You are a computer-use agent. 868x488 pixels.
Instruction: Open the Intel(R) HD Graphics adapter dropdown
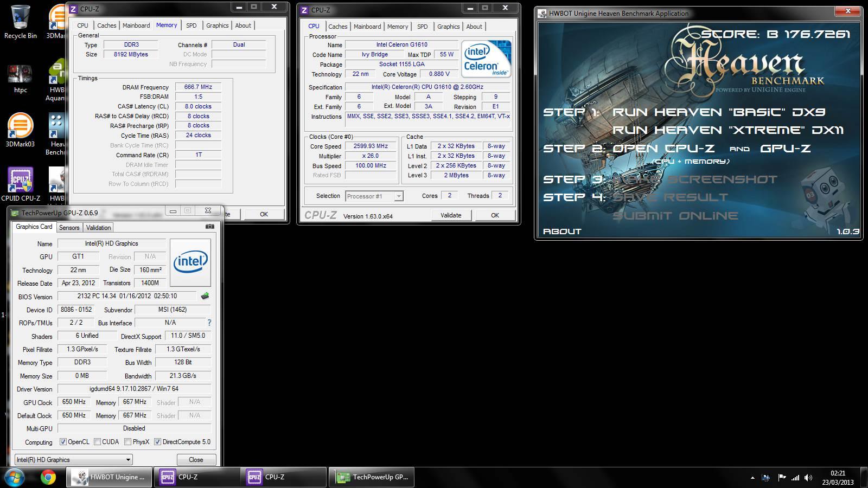73,460
